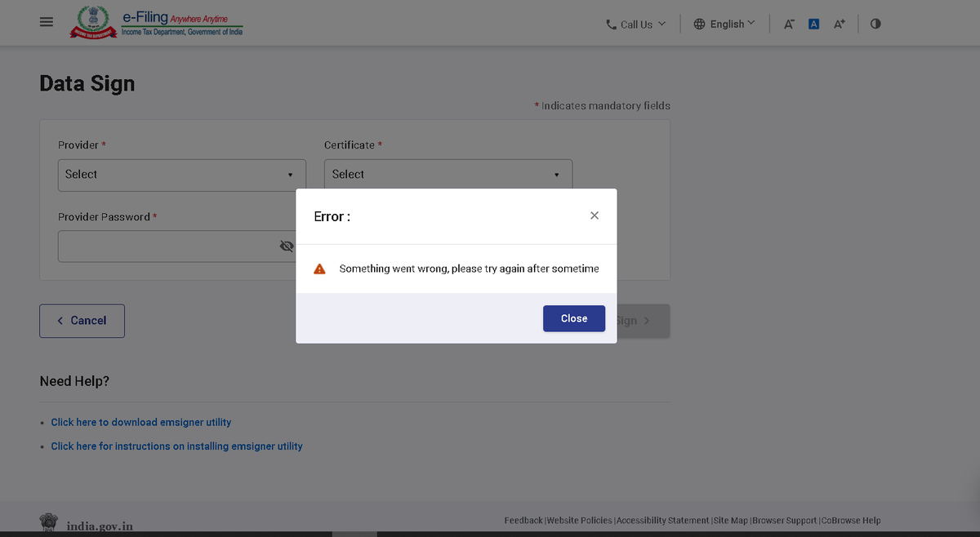Click the india.gov.in footer logo
The image size is (980, 537).
(87, 525)
